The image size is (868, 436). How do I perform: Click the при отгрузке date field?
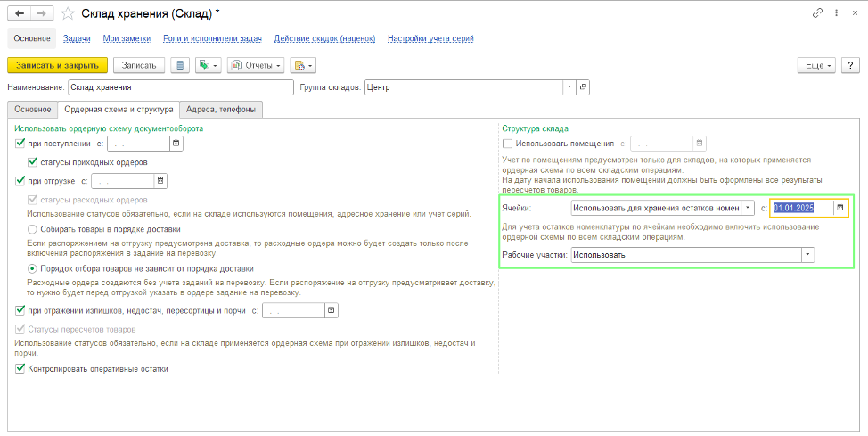122,181
